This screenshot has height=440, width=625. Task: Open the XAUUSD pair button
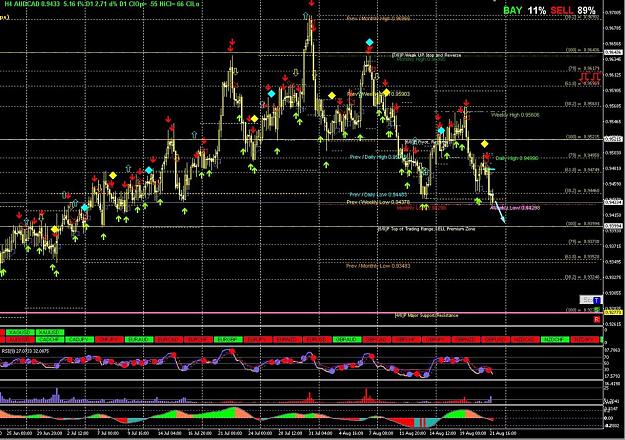(50, 332)
